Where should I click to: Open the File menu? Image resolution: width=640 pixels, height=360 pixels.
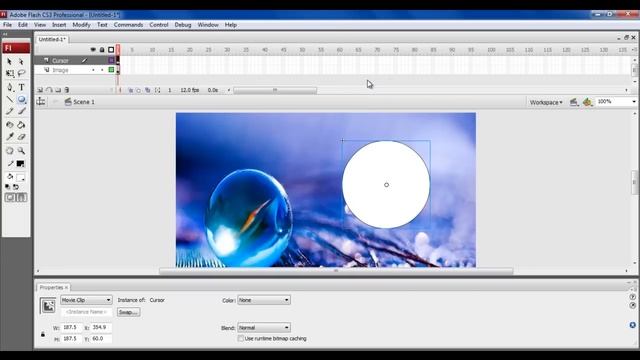tap(7, 25)
